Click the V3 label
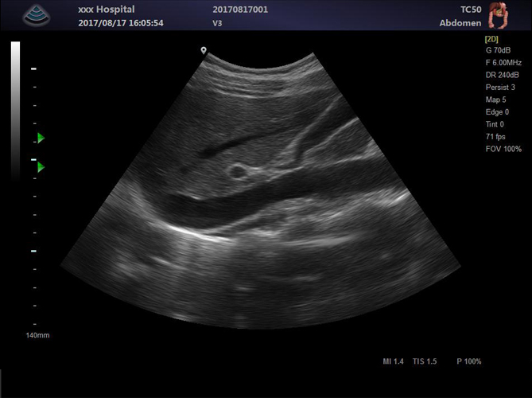This screenshot has width=532, height=398. (x=217, y=23)
